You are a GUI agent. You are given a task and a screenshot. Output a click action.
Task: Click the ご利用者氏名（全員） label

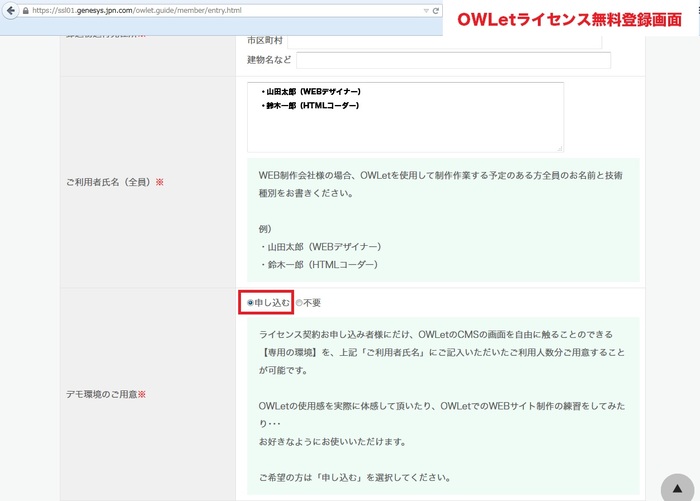tap(115, 182)
